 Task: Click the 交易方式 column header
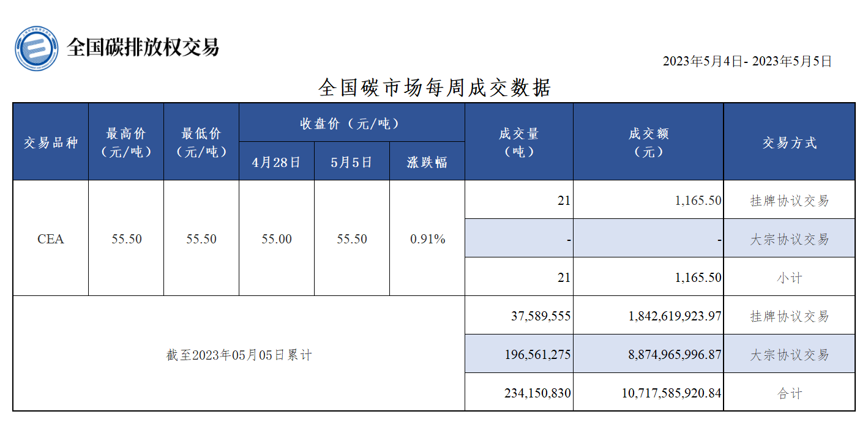tap(790, 142)
